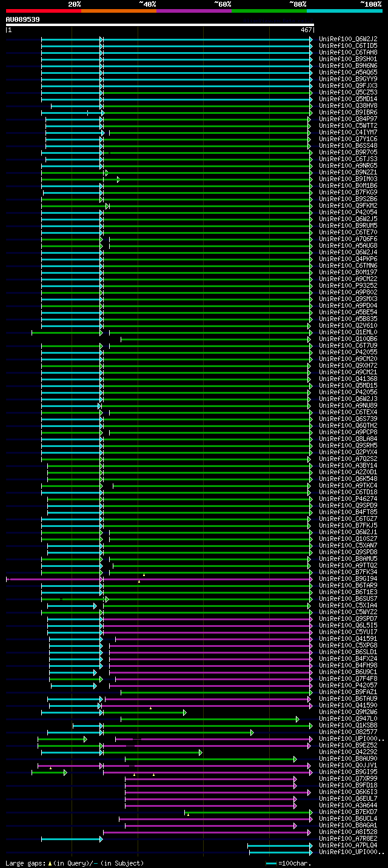Select the UniRef100_Q9XH72 label

point(348,365)
